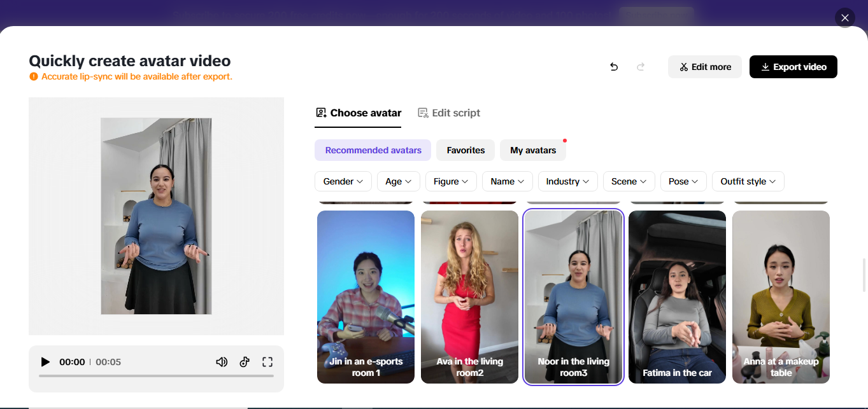Select the Fatima in the car avatar
Viewport: 868px width, 409px height.
tap(676, 296)
